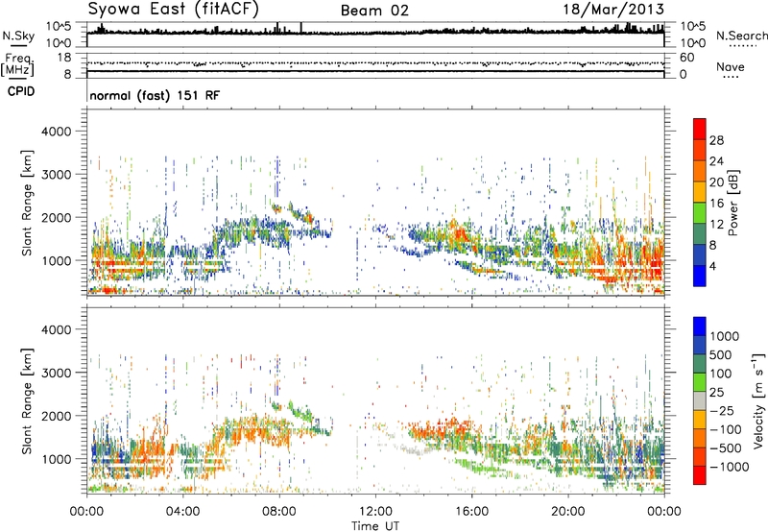Viewport: 768px width, 532px height.
Task: Click the '20:00' time axis tick label
Action: 568,512
